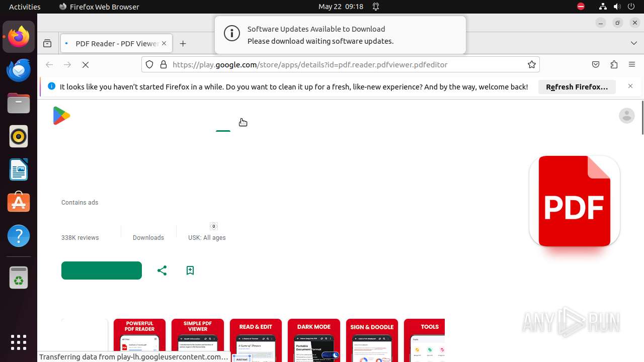The image size is (644, 362).
Task: Open the clock and calendar menu
Action: pyautogui.click(x=341, y=7)
